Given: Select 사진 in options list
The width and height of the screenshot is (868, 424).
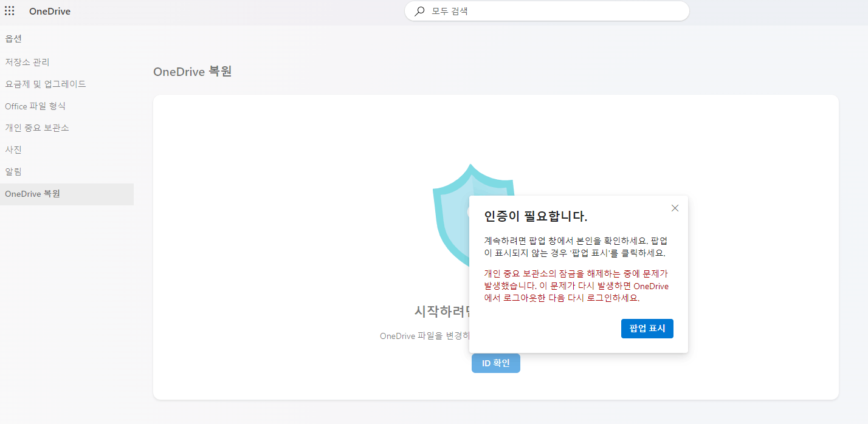Looking at the screenshot, I should click(67, 150).
